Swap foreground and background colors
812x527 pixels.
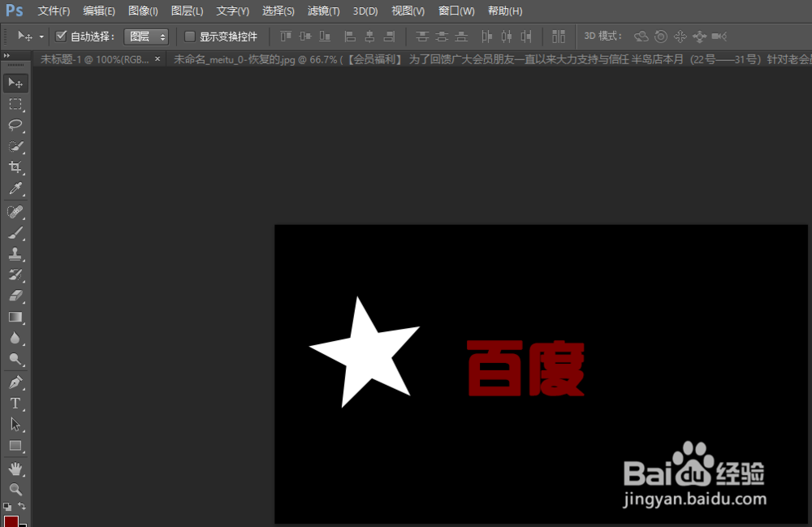(22, 506)
